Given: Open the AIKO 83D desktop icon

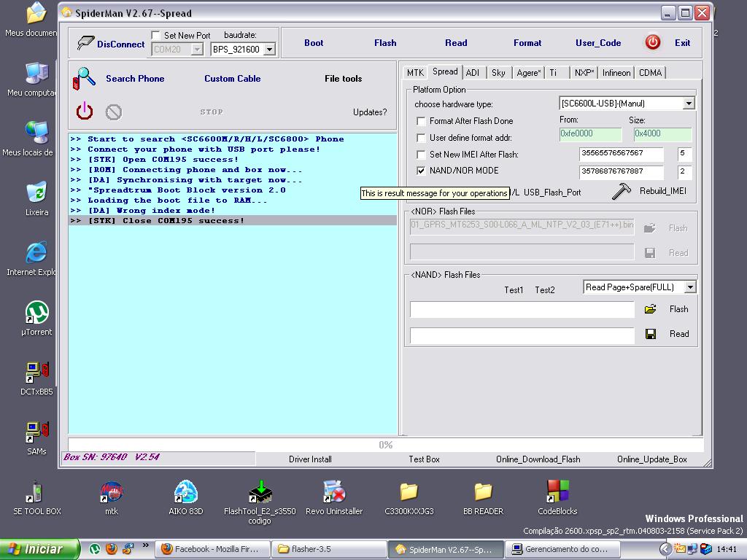Looking at the screenshot, I should click(186, 492).
